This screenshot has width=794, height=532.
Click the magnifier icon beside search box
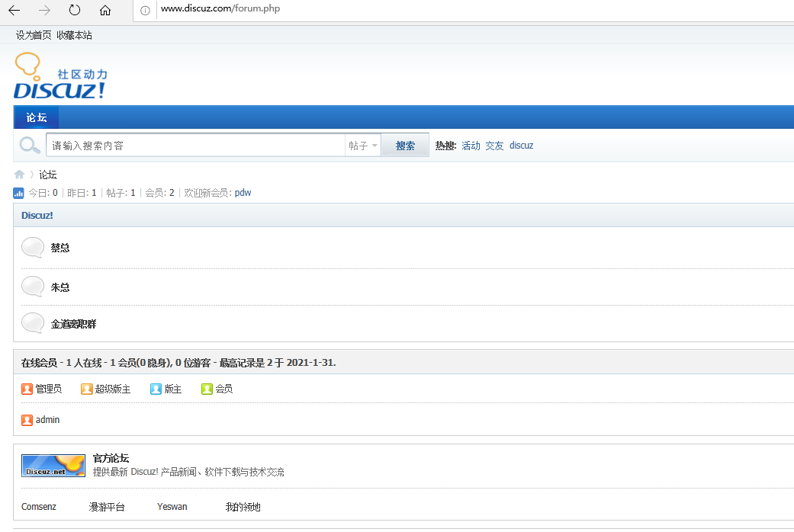tap(30, 146)
